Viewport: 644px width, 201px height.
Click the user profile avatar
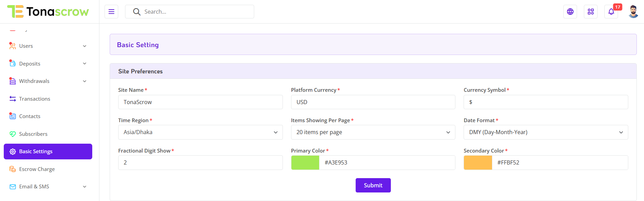(633, 12)
